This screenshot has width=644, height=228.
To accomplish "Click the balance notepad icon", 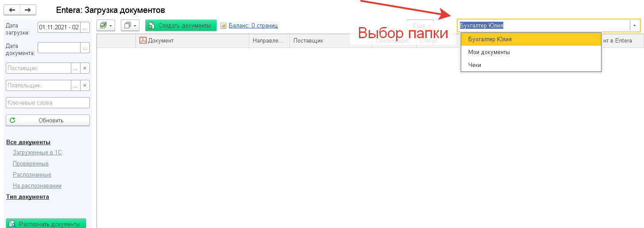I will point(224,26).
